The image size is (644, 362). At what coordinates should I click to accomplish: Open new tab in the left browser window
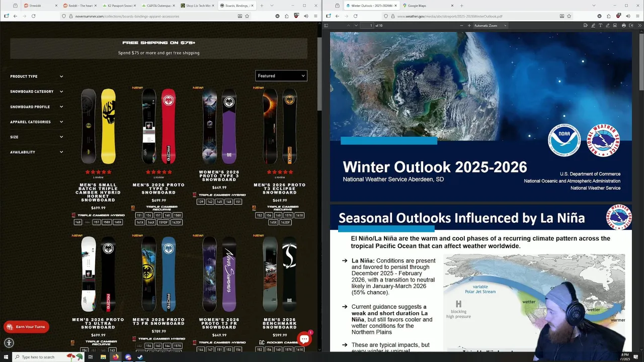(261, 6)
